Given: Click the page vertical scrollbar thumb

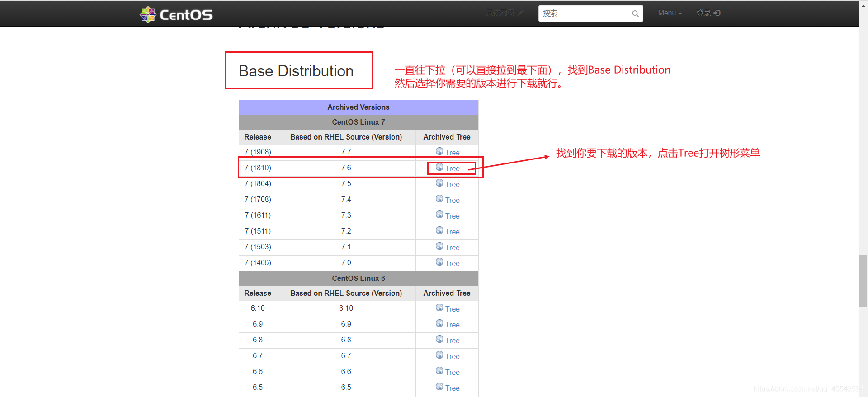Looking at the screenshot, I should click(863, 281).
